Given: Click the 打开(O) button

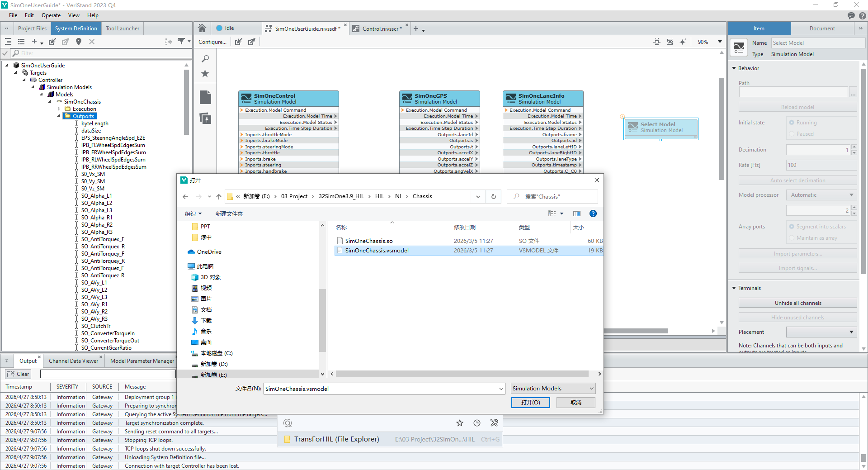Looking at the screenshot, I should click(531, 403).
